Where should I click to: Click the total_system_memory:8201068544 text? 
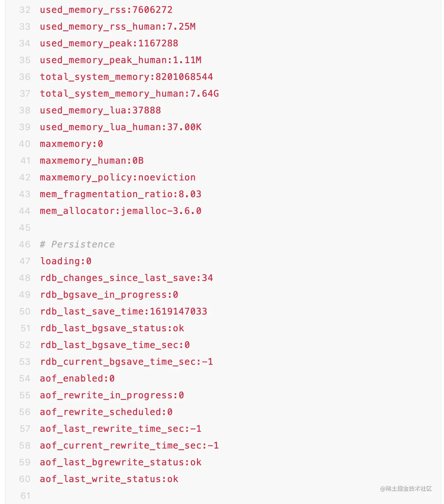tap(126, 77)
